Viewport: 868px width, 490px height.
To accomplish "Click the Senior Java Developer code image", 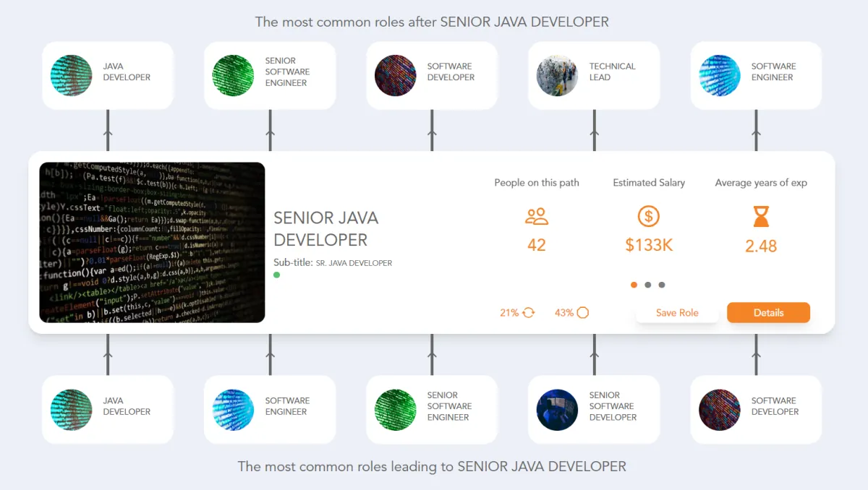I will pyautogui.click(x=152, y=242).
